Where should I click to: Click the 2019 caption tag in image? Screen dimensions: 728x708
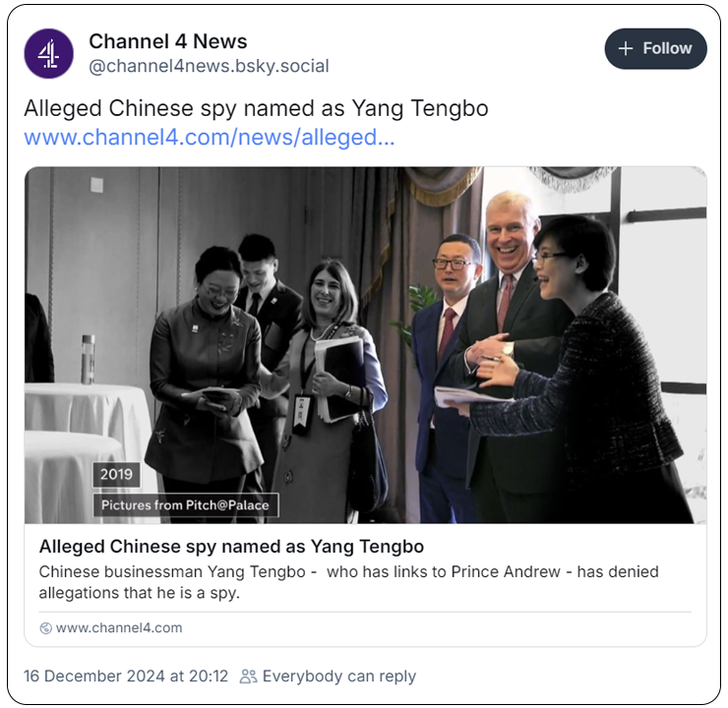tap(116, 474)
